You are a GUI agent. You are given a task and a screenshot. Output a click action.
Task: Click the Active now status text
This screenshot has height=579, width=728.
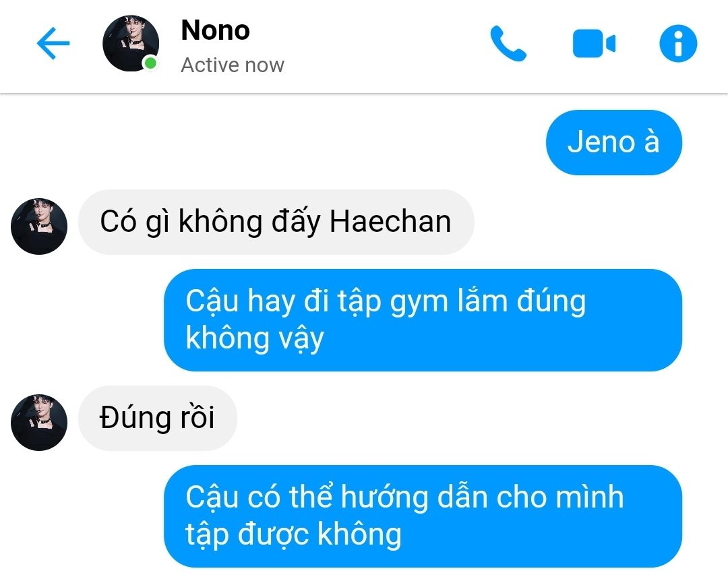tap(232, 65)
